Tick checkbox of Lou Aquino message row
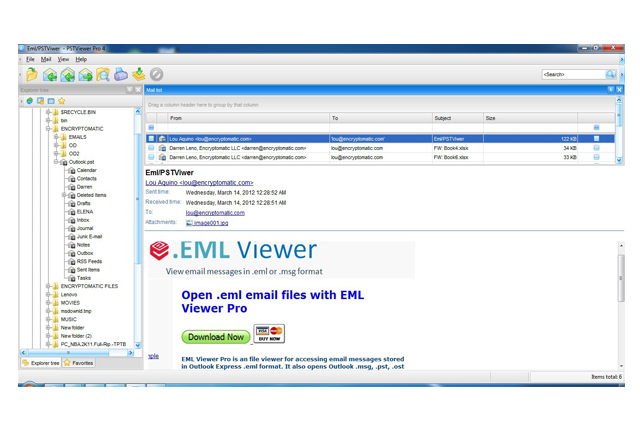 click(151, 139)
